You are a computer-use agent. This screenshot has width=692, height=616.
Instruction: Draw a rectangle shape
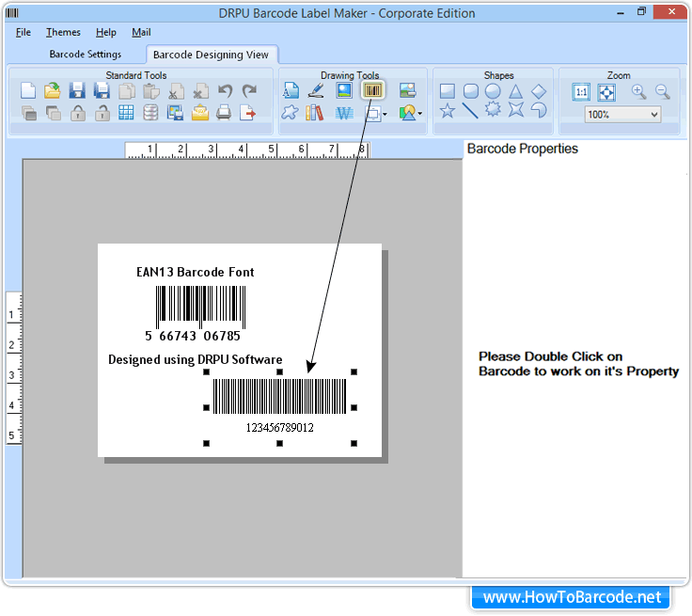(x=448, y=91)
